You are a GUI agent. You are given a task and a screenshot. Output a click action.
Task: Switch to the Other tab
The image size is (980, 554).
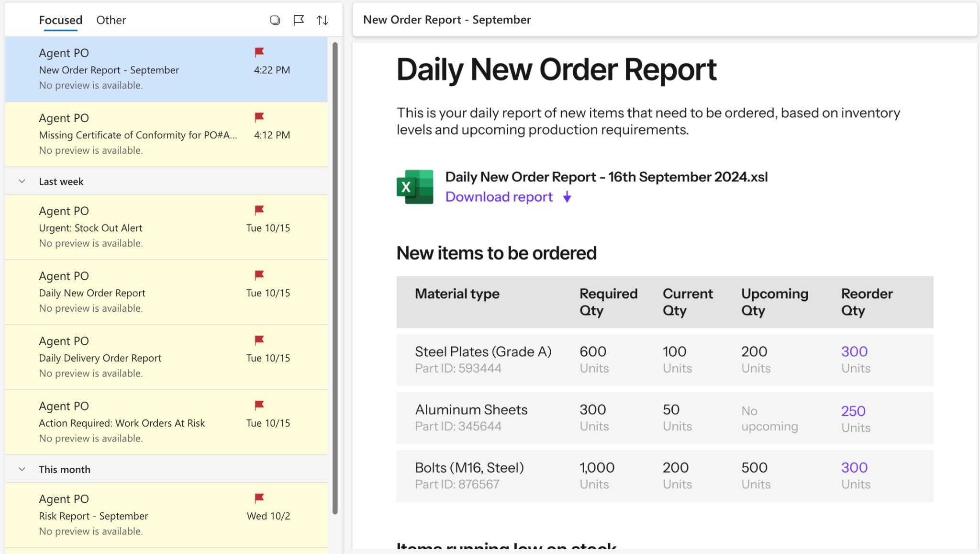tap(111, 20)
